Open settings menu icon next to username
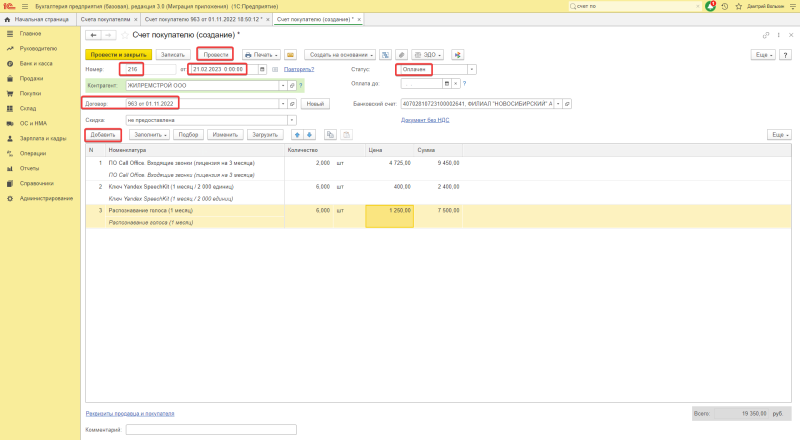This screenshot has width=800, height=440. pos(792,6)
